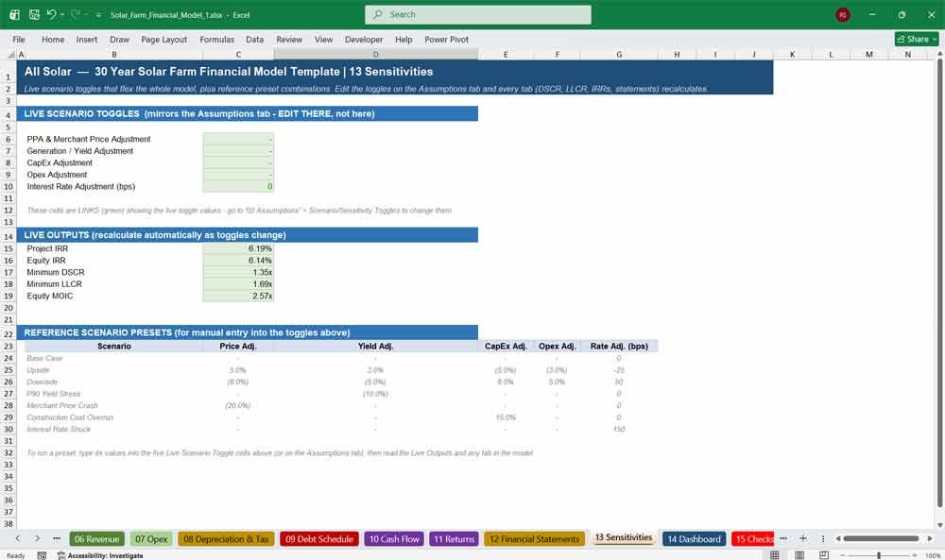Click the Minimum DSCR value 1.35x
The height and width of the screenshot is (560, 945).
(x=238, y=272)
